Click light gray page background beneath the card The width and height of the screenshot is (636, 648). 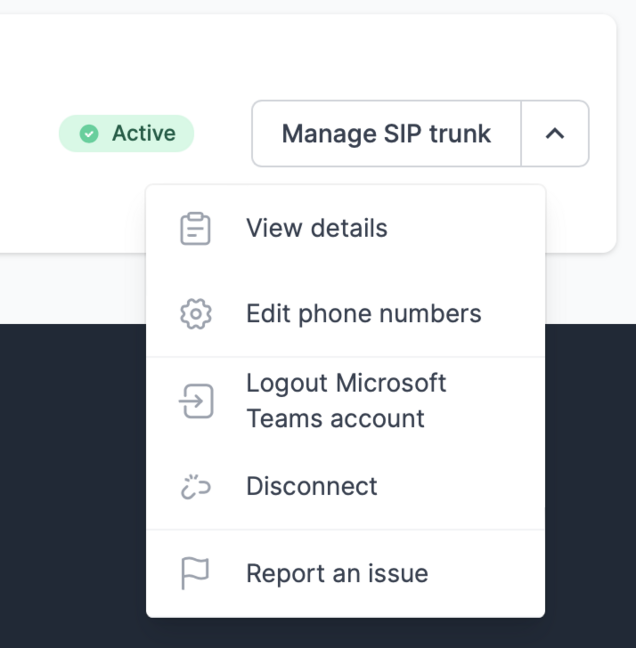(70, 290)
